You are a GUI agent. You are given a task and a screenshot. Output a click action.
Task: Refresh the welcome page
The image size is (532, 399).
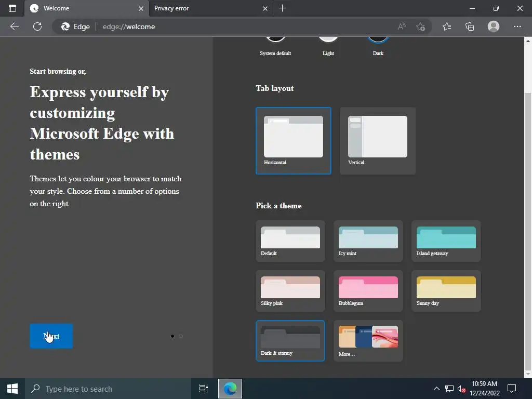tap(37, 26)
